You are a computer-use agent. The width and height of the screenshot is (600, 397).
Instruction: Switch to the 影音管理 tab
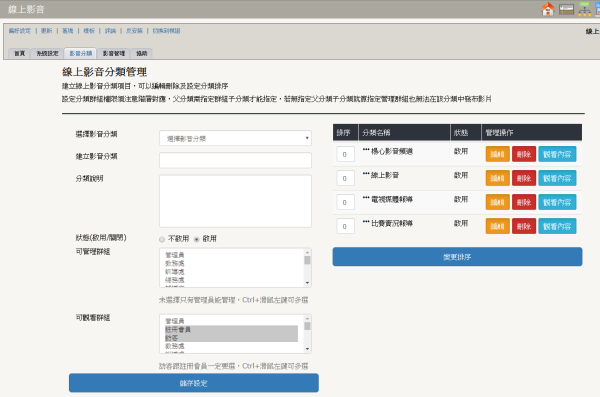coord(114,53)
